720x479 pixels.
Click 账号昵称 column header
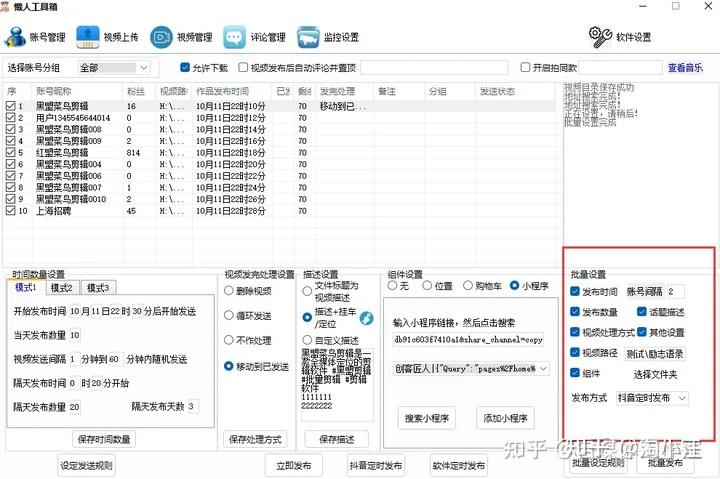tap(78, 91)
